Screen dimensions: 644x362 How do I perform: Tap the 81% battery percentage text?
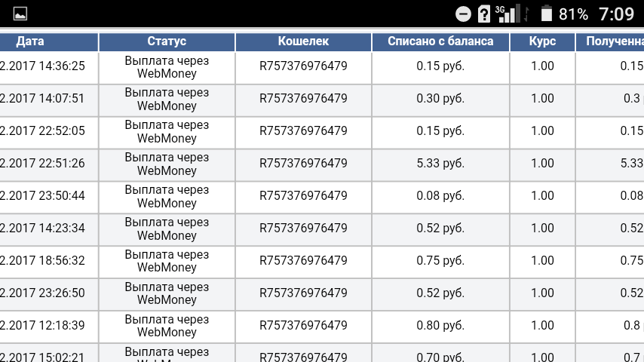point(573,14)
